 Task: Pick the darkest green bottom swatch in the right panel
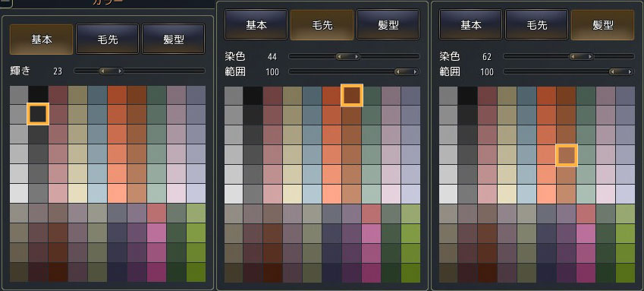coord(606,273)
